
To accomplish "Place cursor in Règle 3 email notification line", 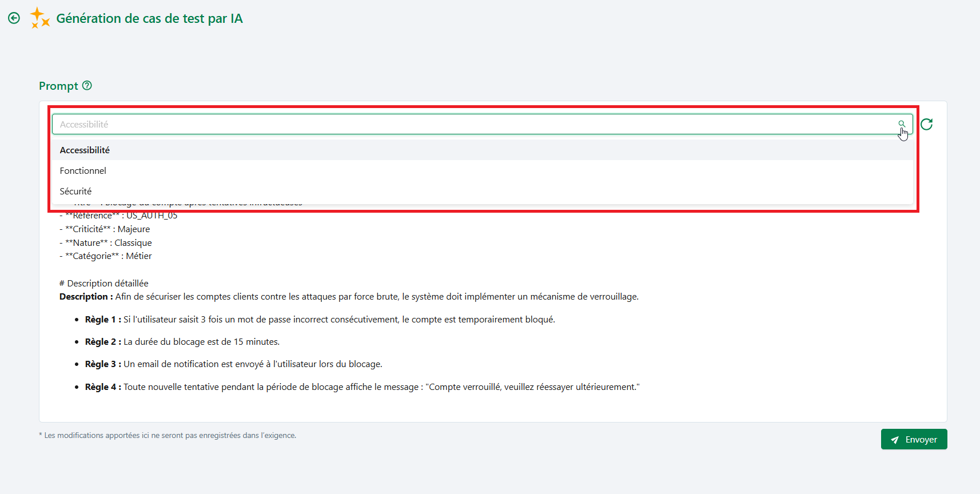I will (234, 364).
